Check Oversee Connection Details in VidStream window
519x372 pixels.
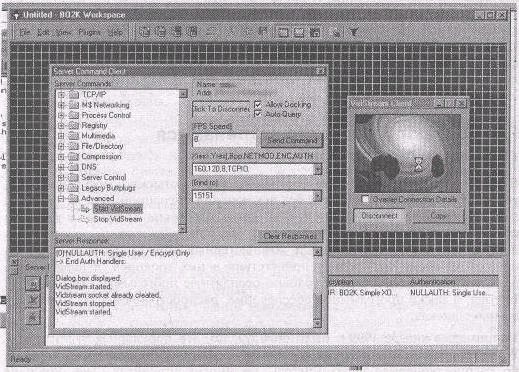click(365, 199)
